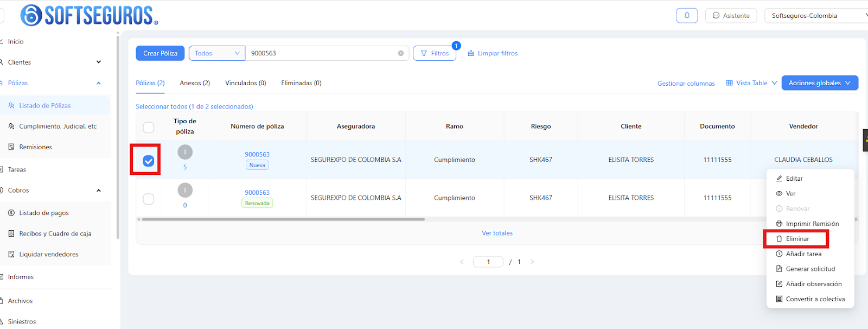Open the Vista Table dropdown
868x329 pixels.
pyautogui.click(x=751, y=83)
